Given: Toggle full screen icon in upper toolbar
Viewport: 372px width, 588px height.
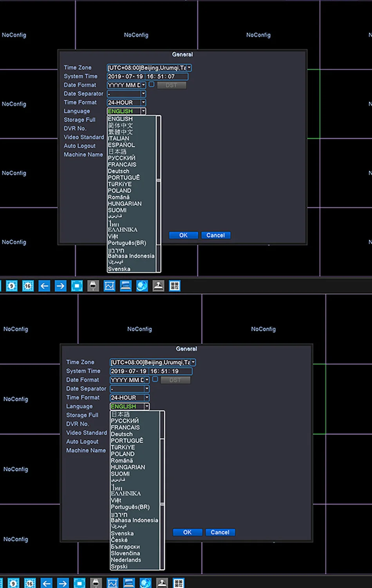Looking at the screenshot, I should [77, 286].
